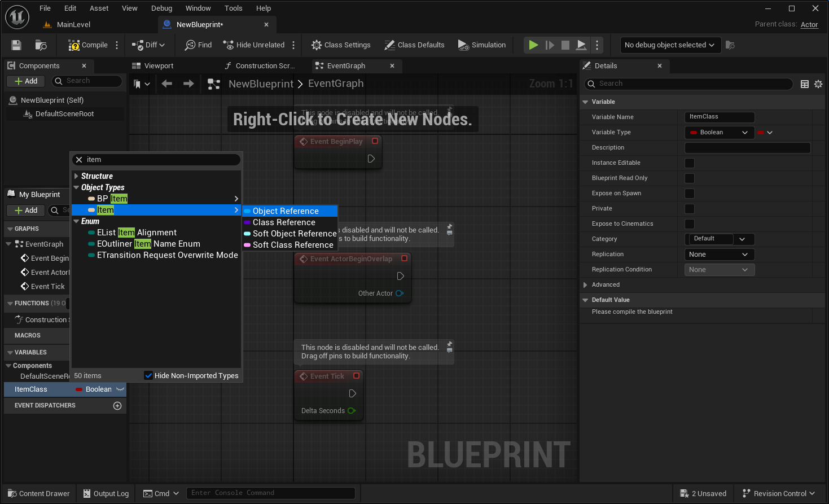Click the graph breadcrumb icon

click(x=214, y=84)
